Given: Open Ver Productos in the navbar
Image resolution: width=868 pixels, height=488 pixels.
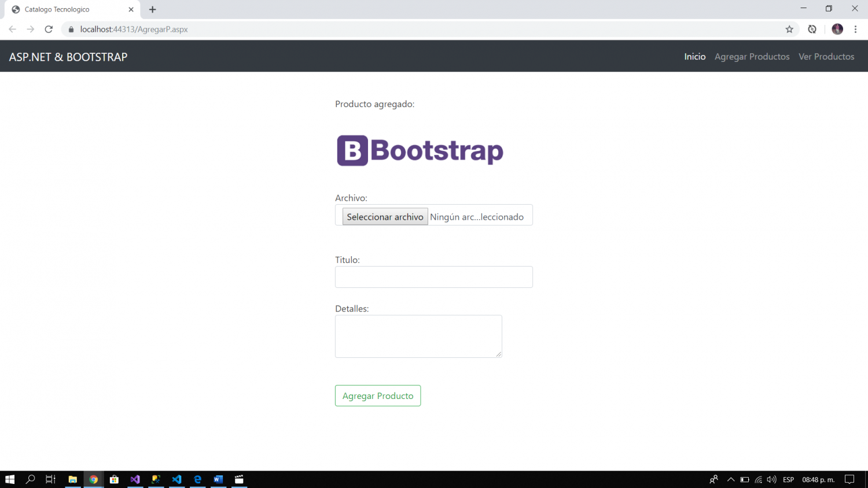Looking at the screenshot, I should (826, 57).
